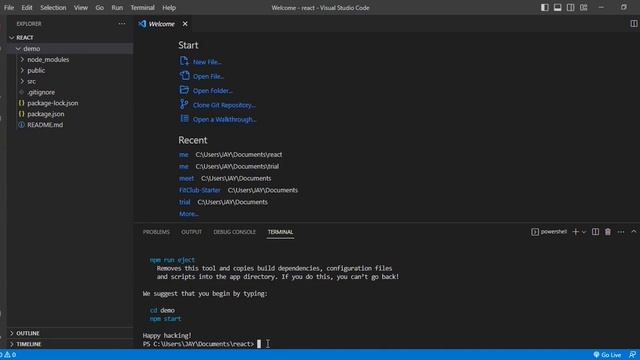Click the split editor right icon
This screenshot has height=360, width=640.
tap(633, 24)
